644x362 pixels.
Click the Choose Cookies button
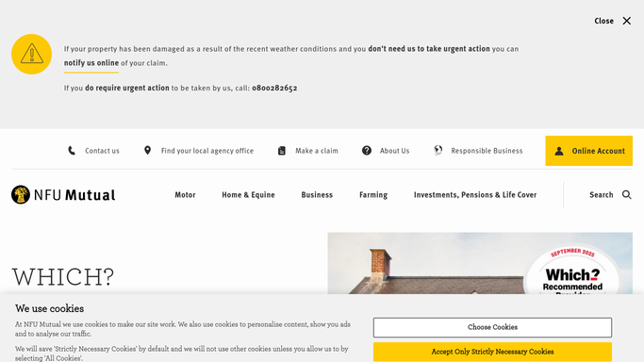coord(492,327)
